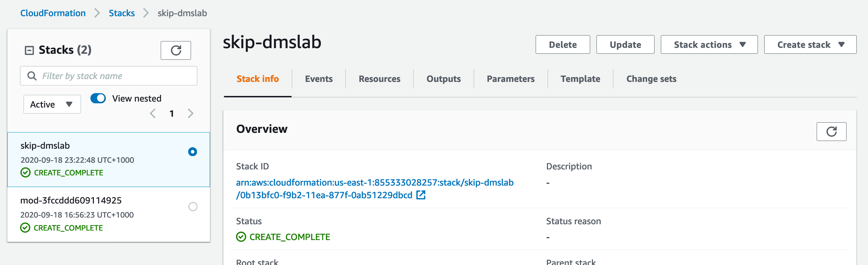Click the Stacks (2) heading
The height and width of the screenshot is (265, 868).
(65, 50)
